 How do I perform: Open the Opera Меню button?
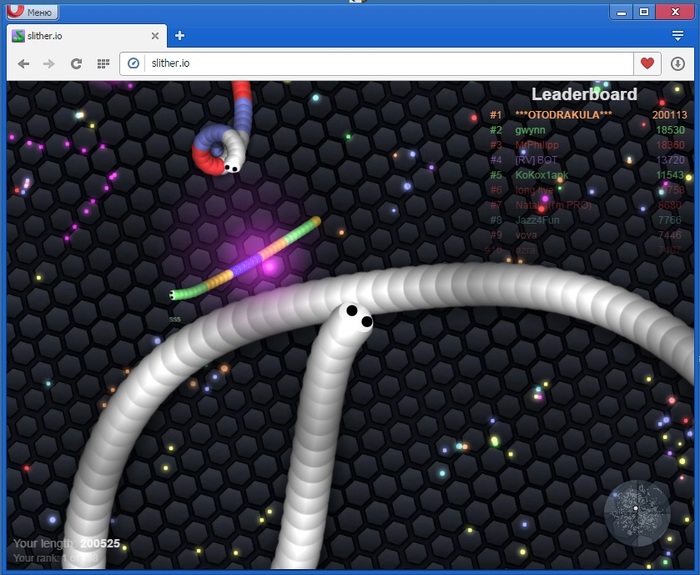[32, 12]
